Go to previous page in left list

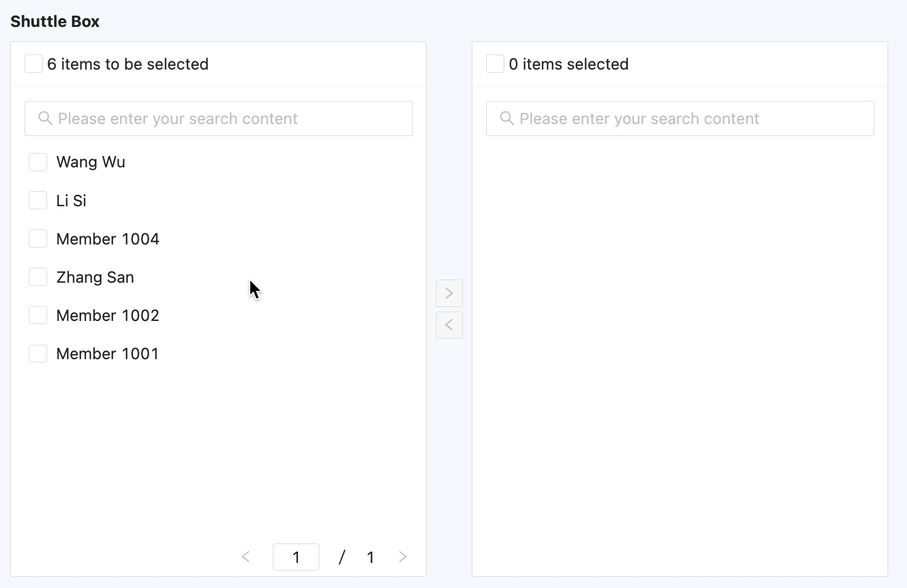pos(246,557)
